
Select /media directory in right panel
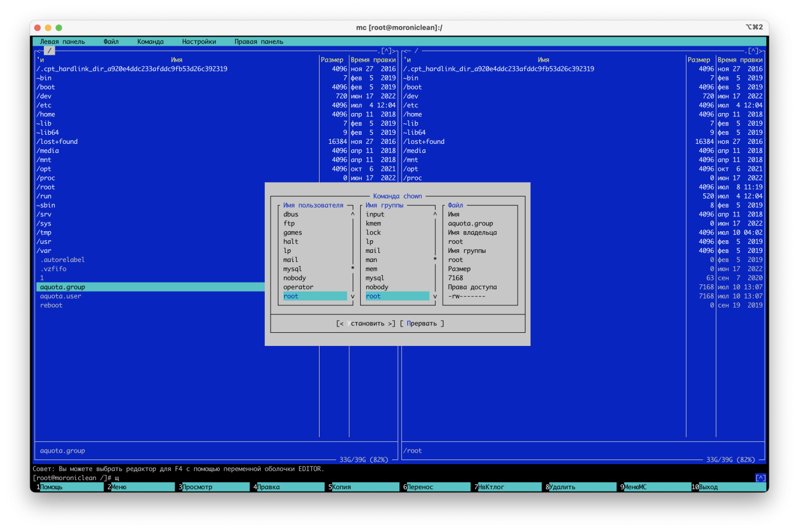pyautogui.click(x=415, y=151)
